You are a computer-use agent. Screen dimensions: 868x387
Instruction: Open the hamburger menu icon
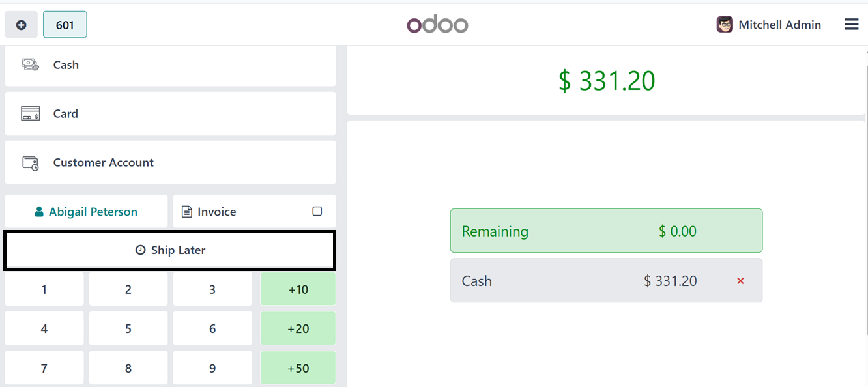click(851, 25)
